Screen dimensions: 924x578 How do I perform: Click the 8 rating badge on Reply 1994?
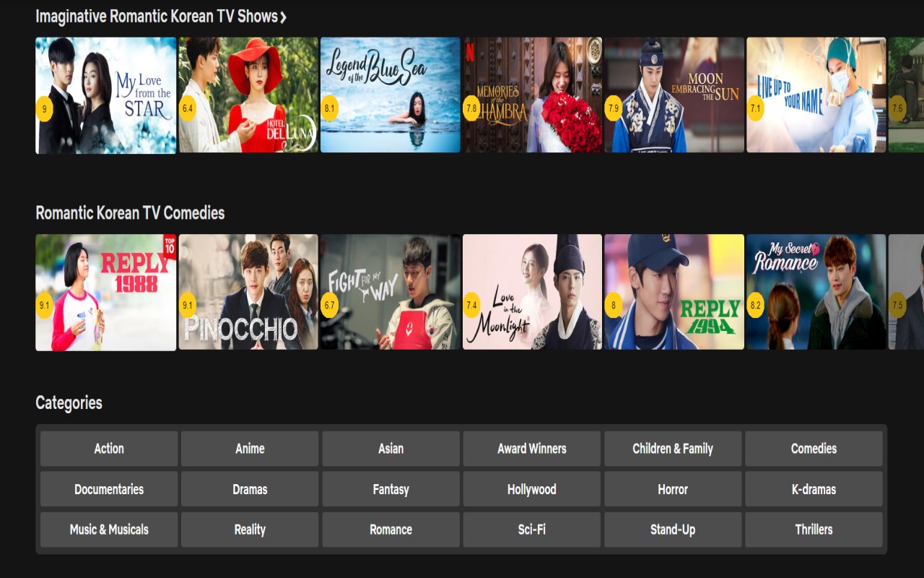click(614, 306)
